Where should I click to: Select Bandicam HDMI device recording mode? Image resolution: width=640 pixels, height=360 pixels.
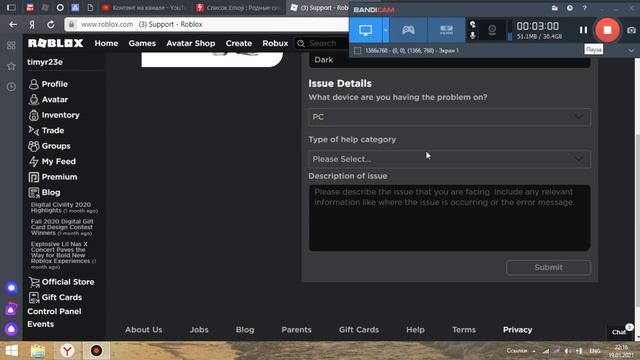click(x=446, y=30)
